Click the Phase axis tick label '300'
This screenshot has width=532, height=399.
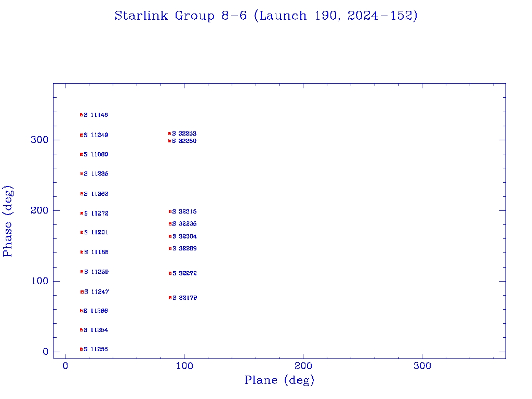39,140
